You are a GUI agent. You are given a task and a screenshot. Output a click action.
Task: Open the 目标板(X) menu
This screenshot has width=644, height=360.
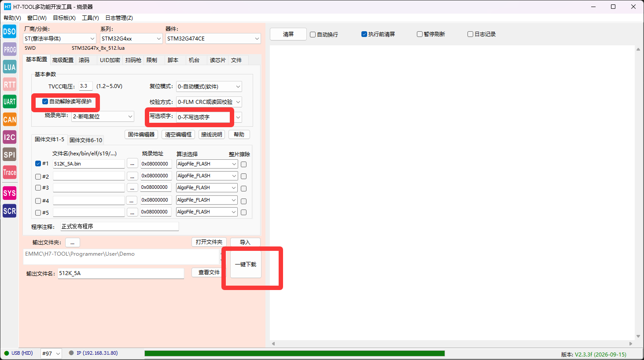[64, 18]
